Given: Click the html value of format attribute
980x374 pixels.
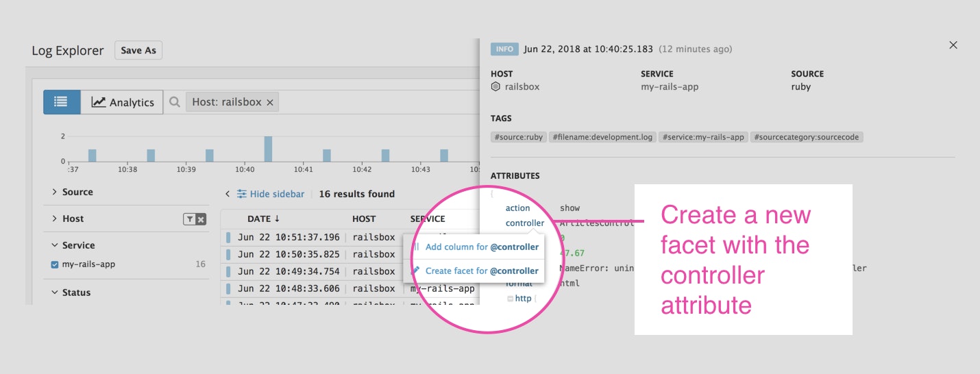Looking at the screenshot, I should tap(569, 283).
